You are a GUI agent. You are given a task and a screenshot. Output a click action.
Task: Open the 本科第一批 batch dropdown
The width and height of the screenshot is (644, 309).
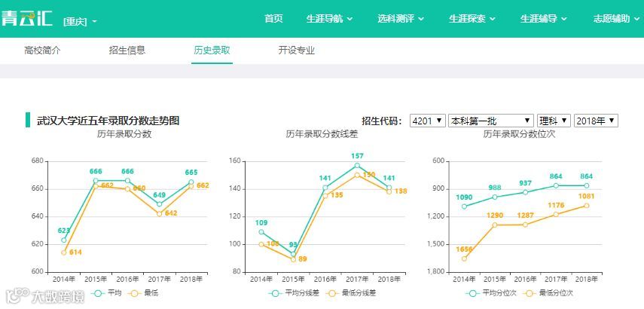click(x=491, y=121)
